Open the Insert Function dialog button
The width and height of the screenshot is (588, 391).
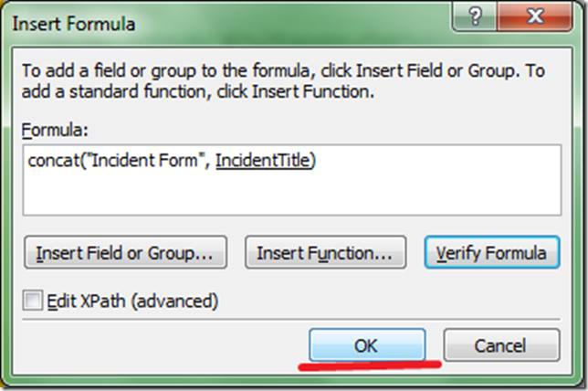pos(324,252)
